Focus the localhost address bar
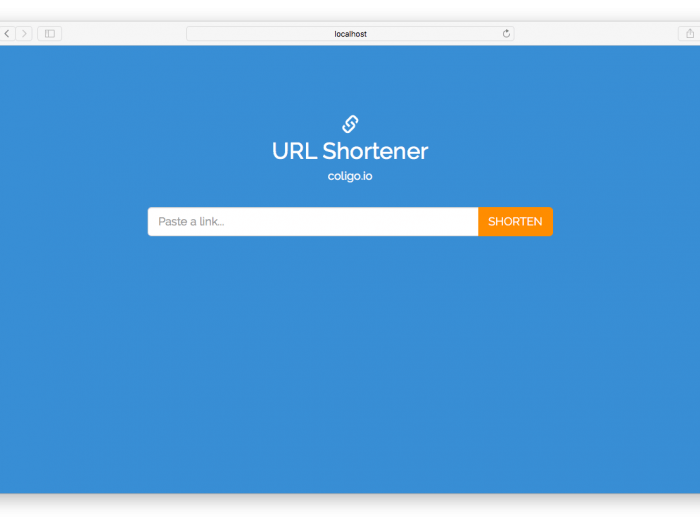 pyautogui.click(x=350, y=33)
